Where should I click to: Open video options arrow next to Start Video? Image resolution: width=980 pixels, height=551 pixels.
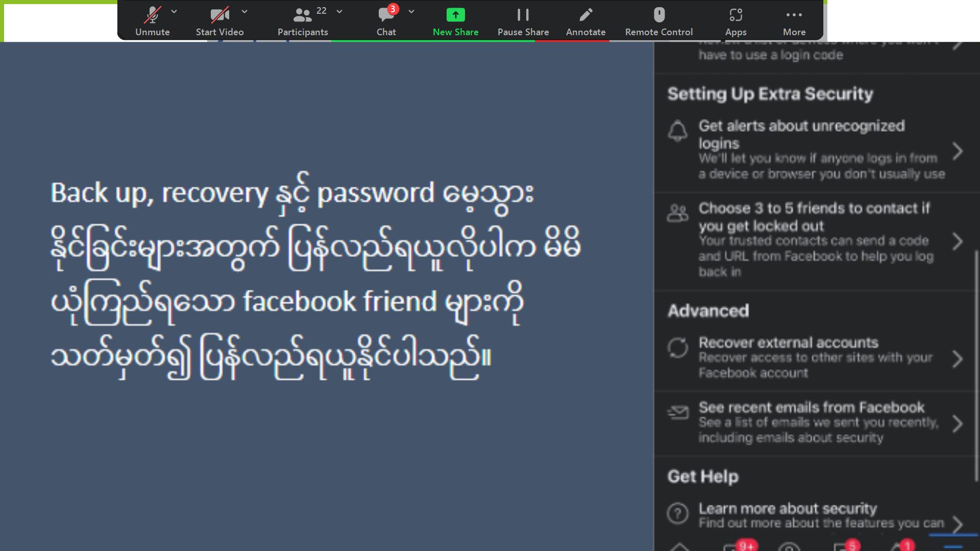(244, 11)
